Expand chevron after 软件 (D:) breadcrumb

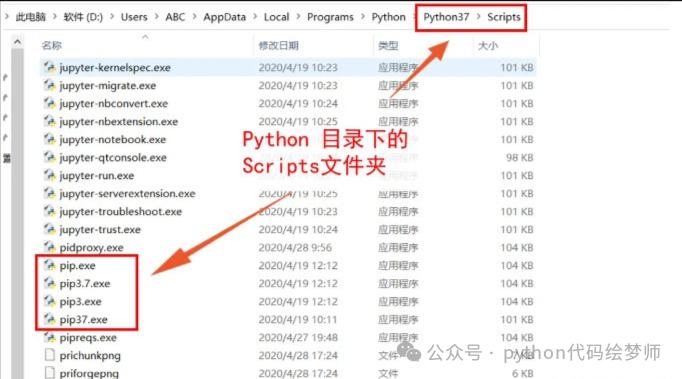pyautogui.click(x=112, y=17)
